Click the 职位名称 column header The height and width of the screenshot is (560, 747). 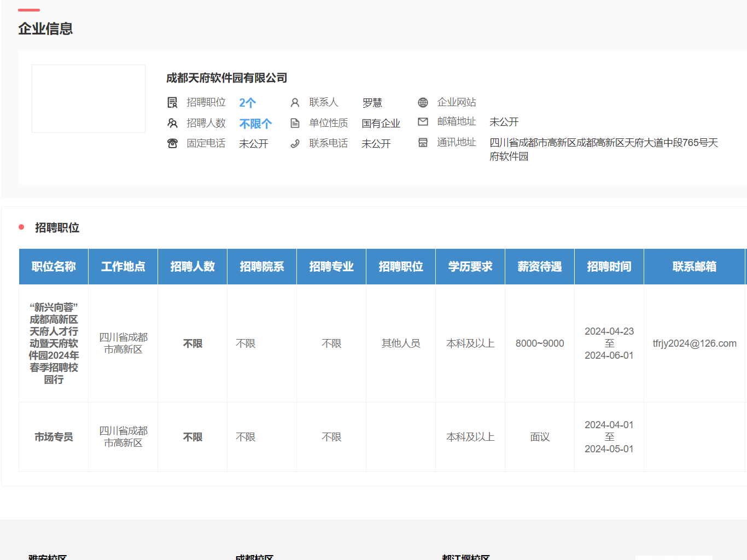(54, 266)
